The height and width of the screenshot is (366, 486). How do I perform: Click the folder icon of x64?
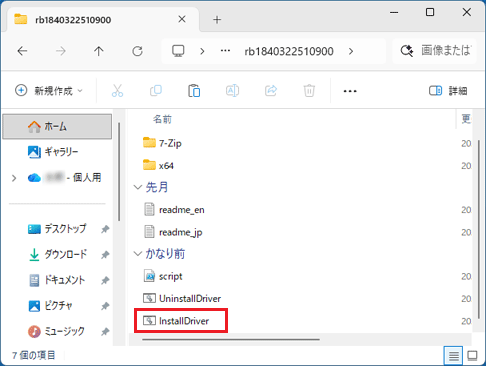point(149,165)
